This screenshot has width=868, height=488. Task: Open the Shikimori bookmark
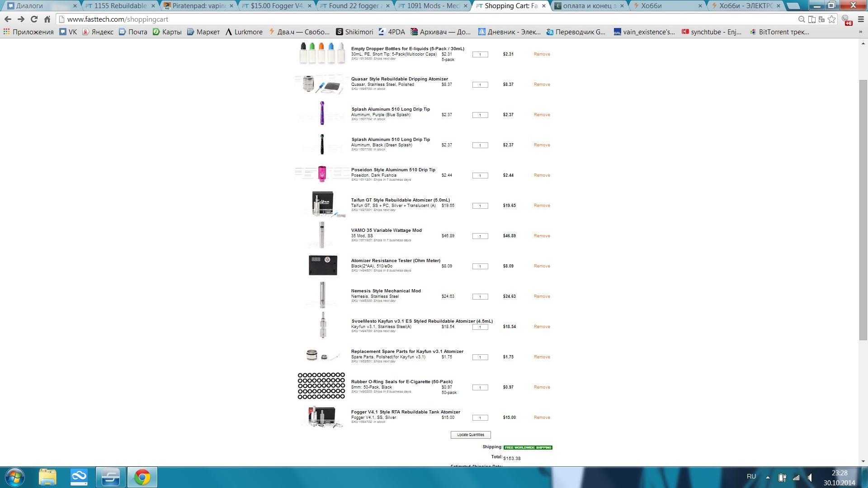[x=354, y=32]
